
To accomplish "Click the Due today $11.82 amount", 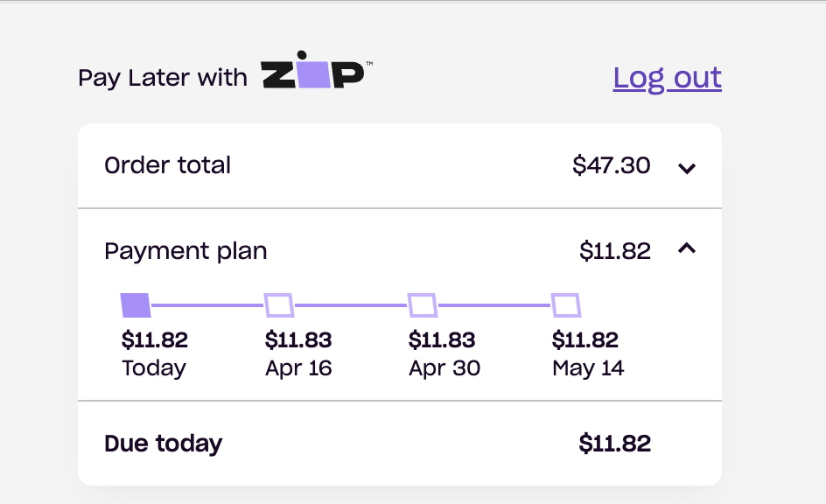I will pyautogui.click(x=614, y=444).
